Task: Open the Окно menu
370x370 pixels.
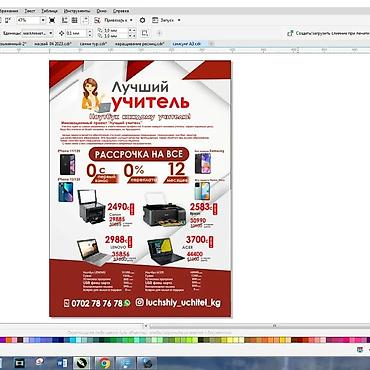Action: [x=102, y=11]
